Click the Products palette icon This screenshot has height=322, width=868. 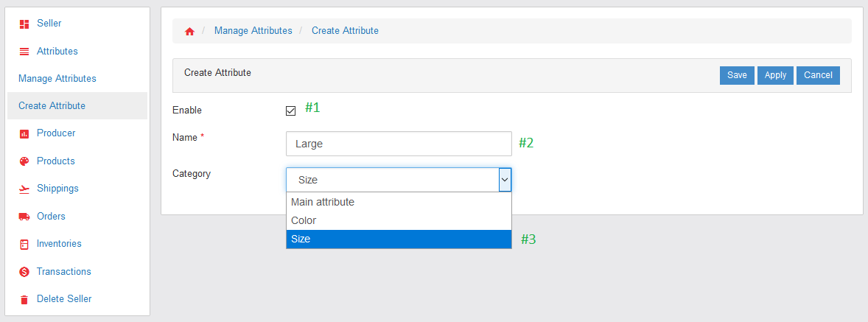point(24,161)
